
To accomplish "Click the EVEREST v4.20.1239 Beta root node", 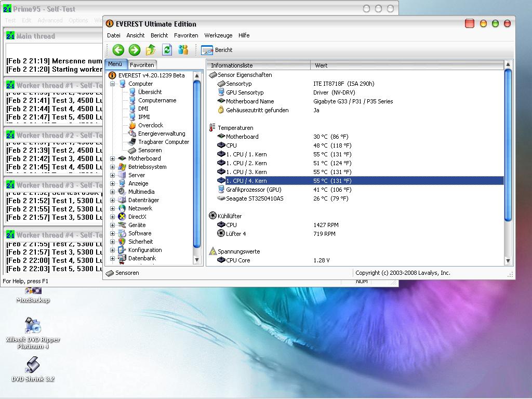I will [x=151, y=75].
